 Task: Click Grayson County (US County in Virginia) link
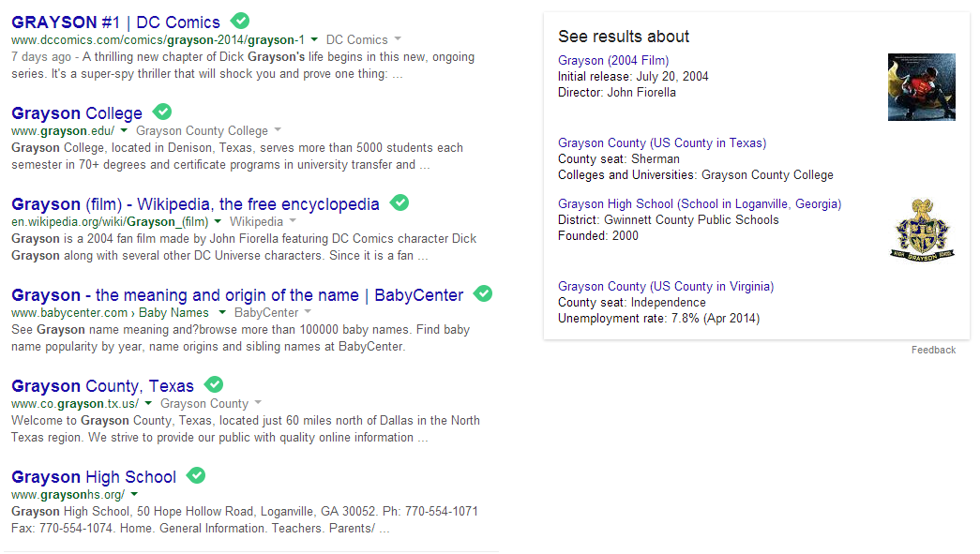[666, 287]
